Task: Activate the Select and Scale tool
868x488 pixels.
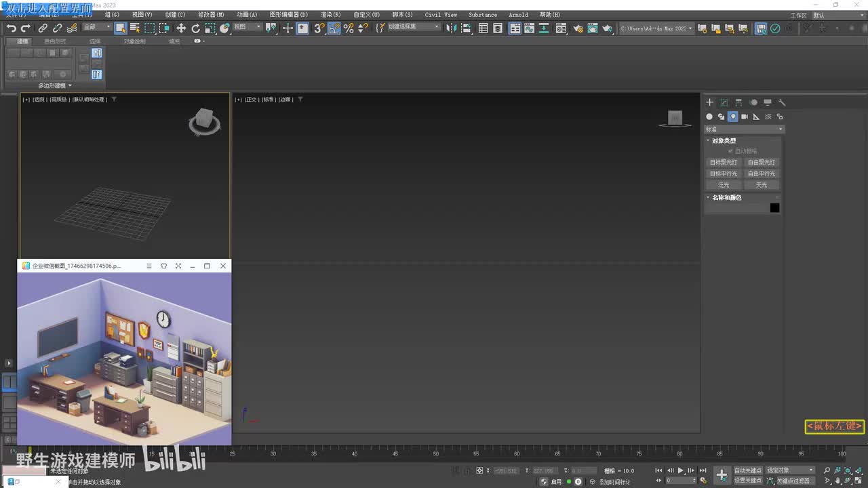Action: [210, 28]
